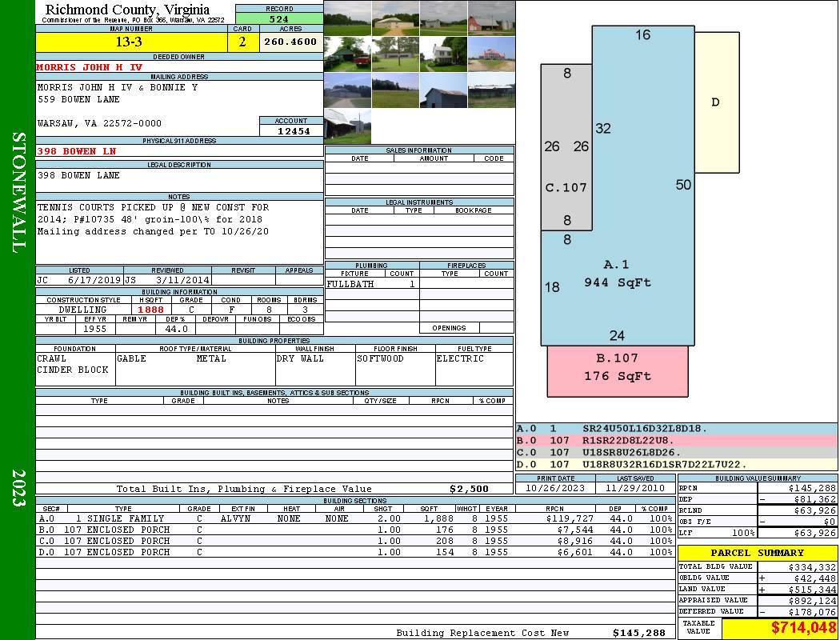Click A.0 SINGLE FAMILY section row

click(x=355, y=518)
